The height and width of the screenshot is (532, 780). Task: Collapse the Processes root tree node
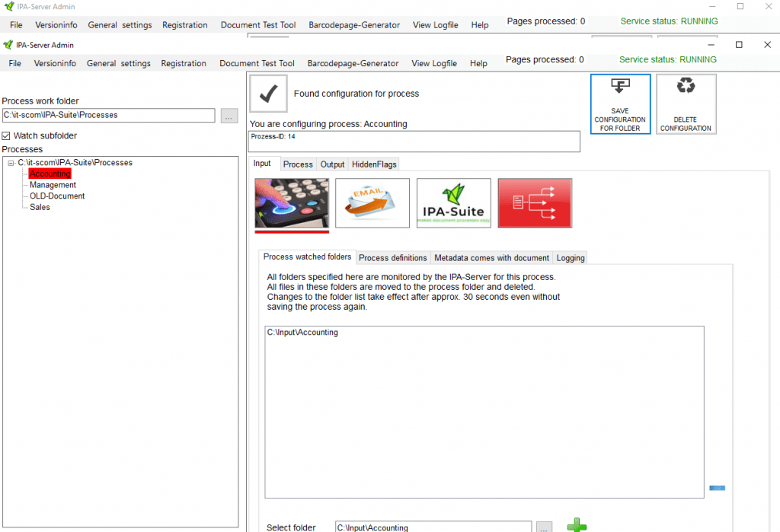point(11,163)
